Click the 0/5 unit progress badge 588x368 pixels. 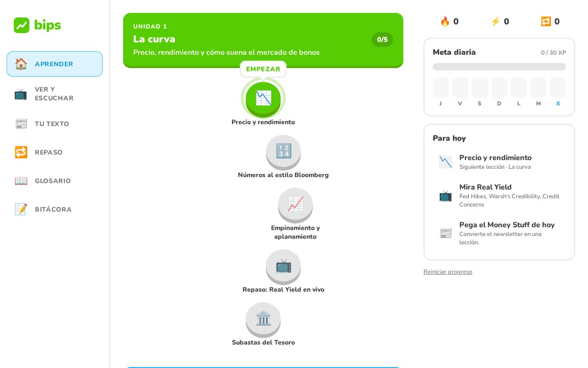382,40
